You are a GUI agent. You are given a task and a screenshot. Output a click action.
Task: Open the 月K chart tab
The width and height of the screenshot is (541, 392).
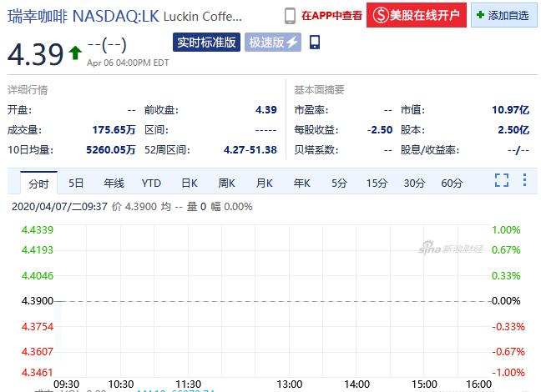click(x=265, y=183)
